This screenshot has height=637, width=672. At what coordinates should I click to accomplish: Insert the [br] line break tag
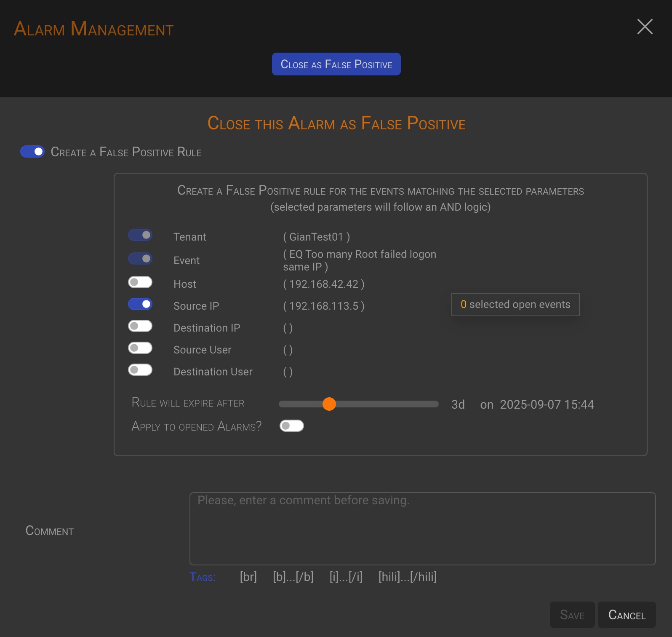[x=248, y=577]
